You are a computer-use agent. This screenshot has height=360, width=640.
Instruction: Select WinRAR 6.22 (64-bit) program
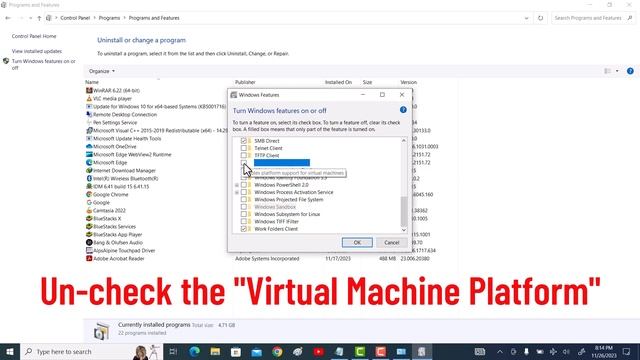[x=113, y=90]
